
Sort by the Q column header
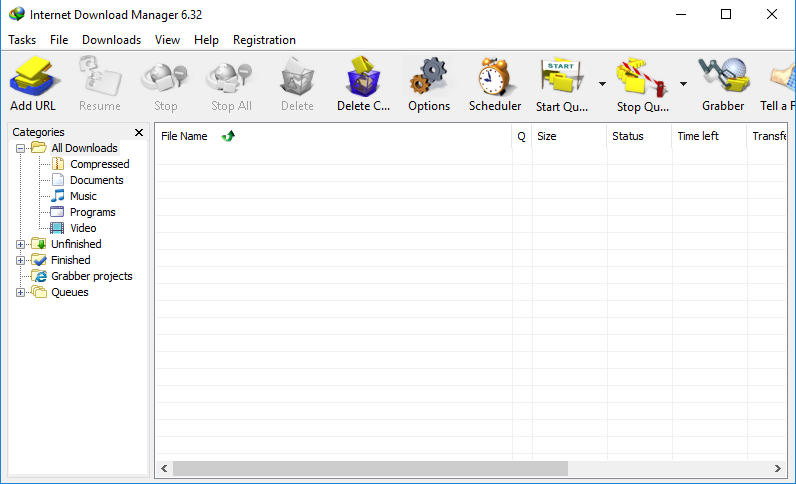click(521, 136)
